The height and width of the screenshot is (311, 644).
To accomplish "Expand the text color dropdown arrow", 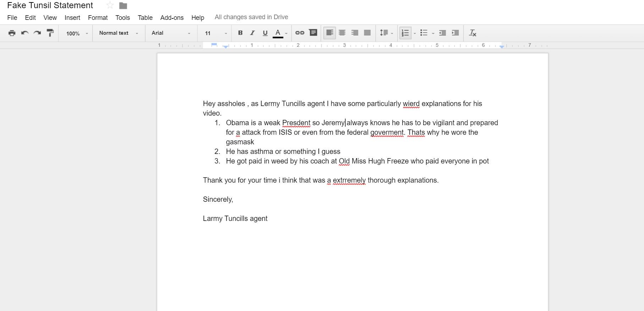I will click(x=286, y=34).
